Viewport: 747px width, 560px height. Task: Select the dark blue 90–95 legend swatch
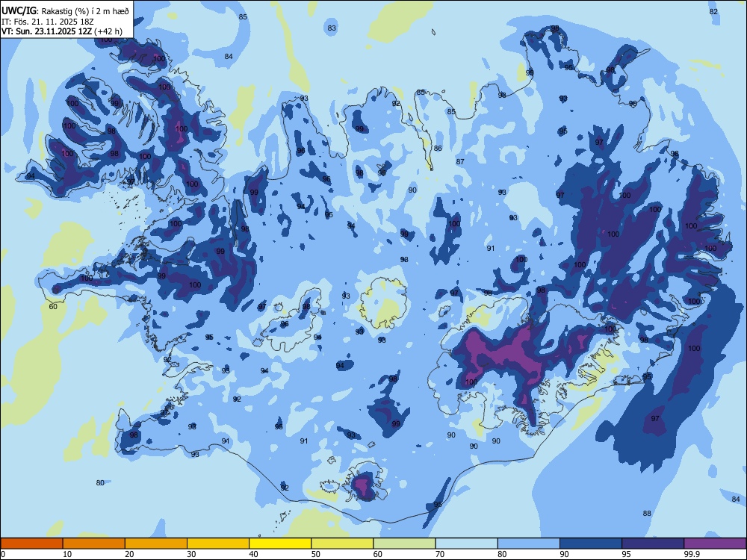pyautogui.click(x=591, y=544)
